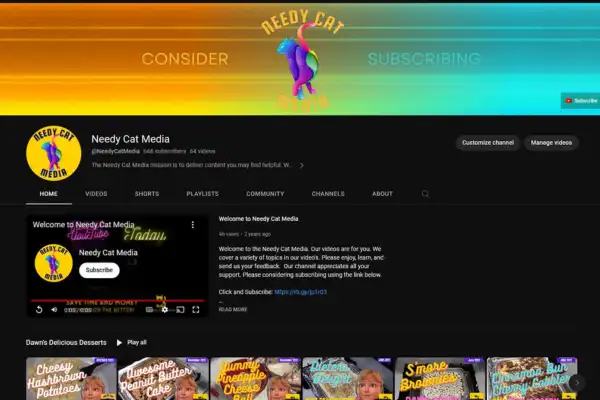Open the Click and Subscribe hyperlink
This screenshot has width=600, height=400.
coord(300,292)
